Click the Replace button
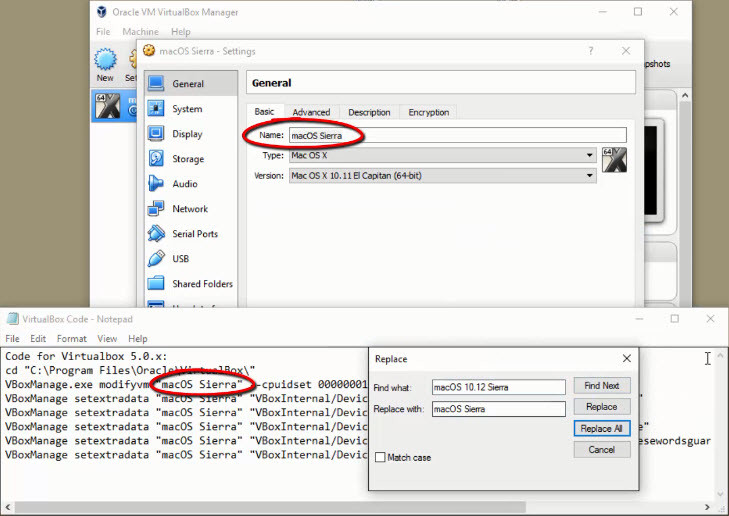The width and height of the screenshot is (729, 516). click(602, 407)
